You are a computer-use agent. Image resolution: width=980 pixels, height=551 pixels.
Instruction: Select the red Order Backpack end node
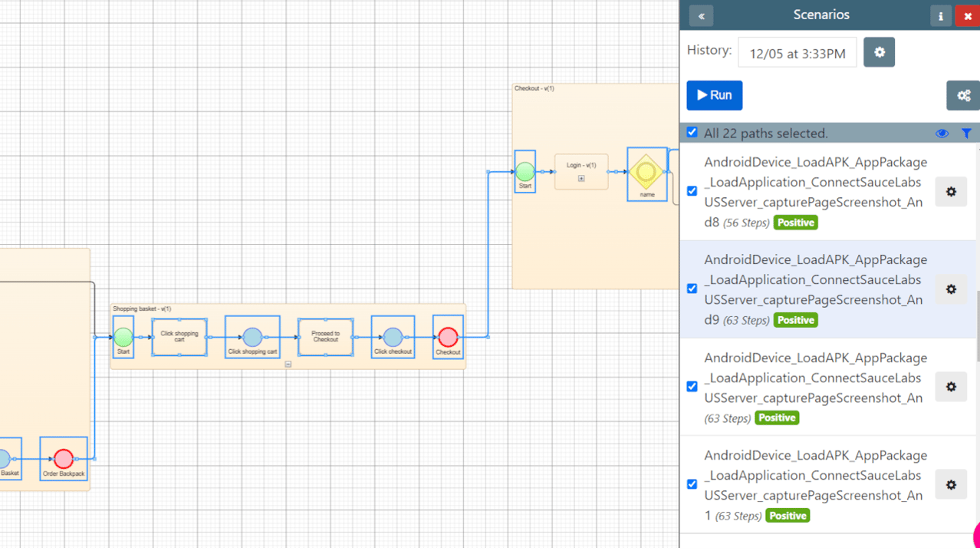(64, 459)
